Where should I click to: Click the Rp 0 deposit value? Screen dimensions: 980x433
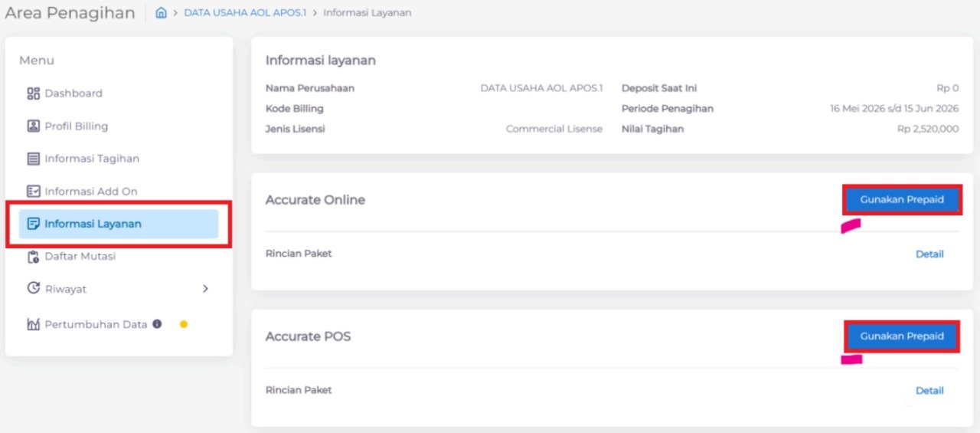(x=947, y=88)
